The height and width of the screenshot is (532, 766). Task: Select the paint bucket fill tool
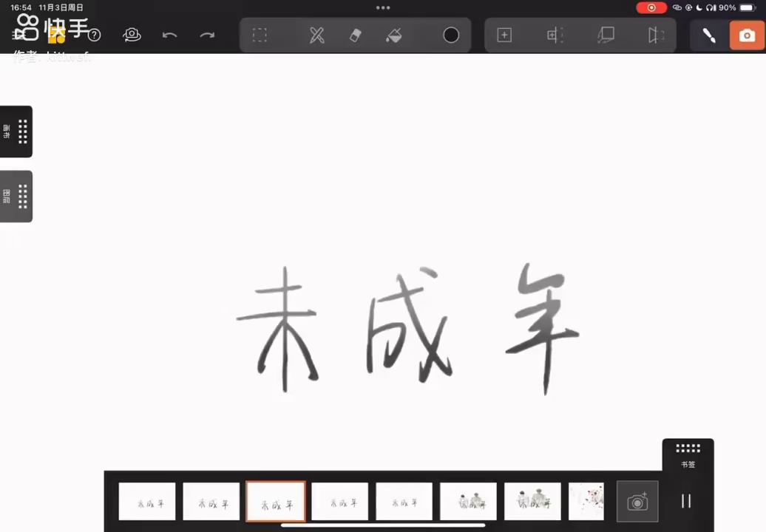(x=394, y=35)
